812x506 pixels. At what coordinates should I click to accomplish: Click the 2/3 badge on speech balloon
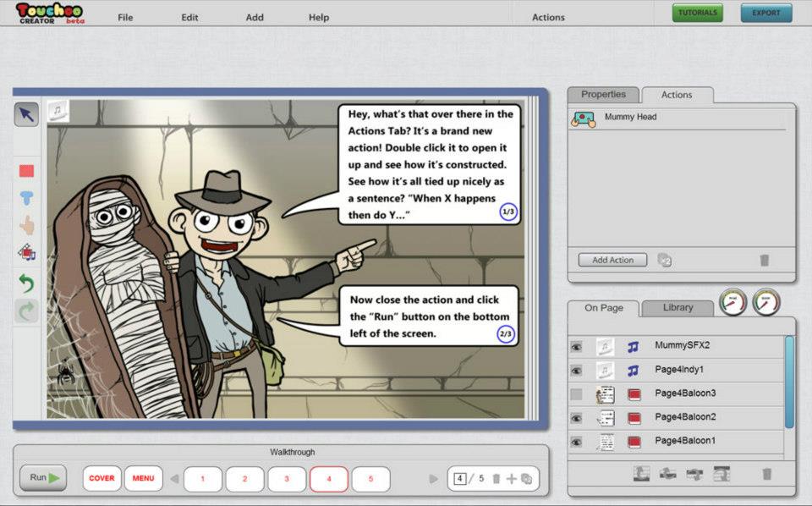pos(506,334)
